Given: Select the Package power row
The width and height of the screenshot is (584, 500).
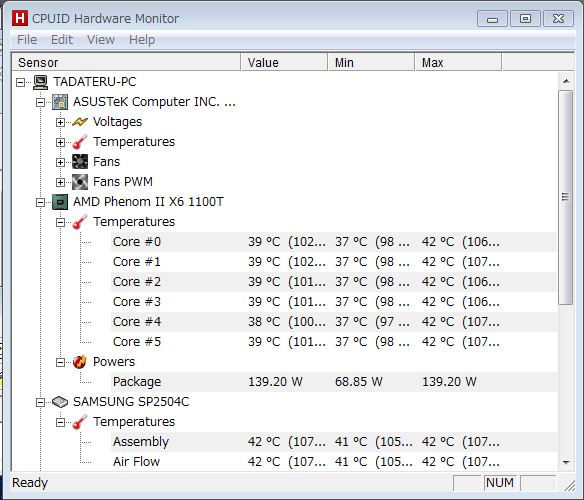Looking at the screenshot, I should pyautogui.click(x=334, y=382).
